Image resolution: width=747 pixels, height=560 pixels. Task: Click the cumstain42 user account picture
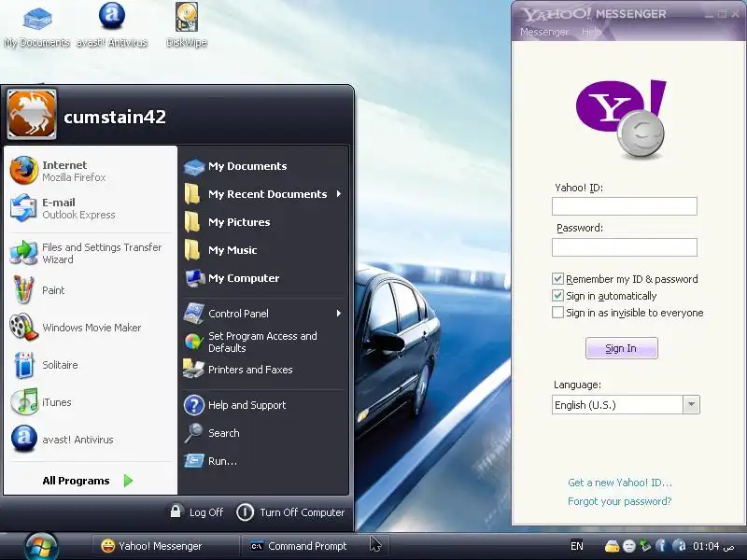tap(32, 114)
